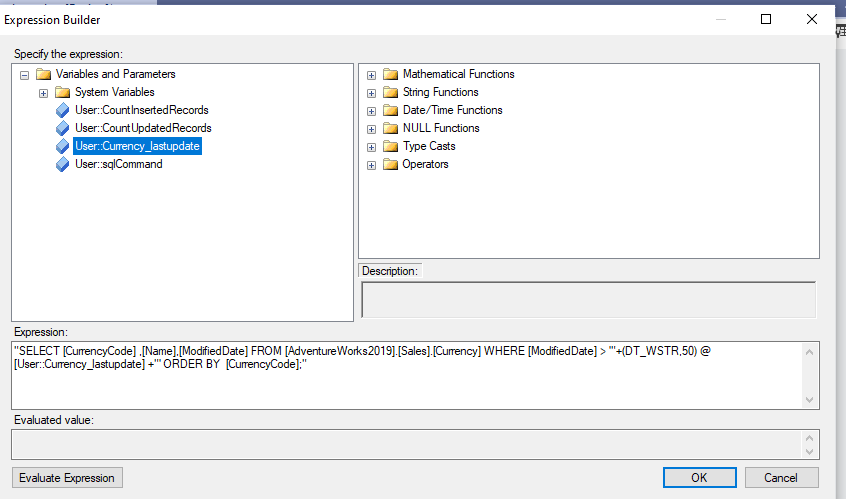Select String Functions label

click(441, 92)
